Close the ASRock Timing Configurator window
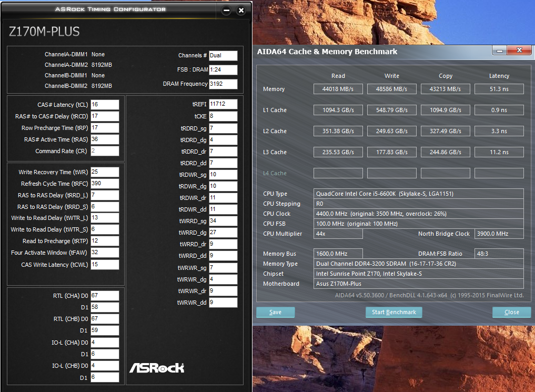This screenshot has height=392, width=535. coord(241,11)
